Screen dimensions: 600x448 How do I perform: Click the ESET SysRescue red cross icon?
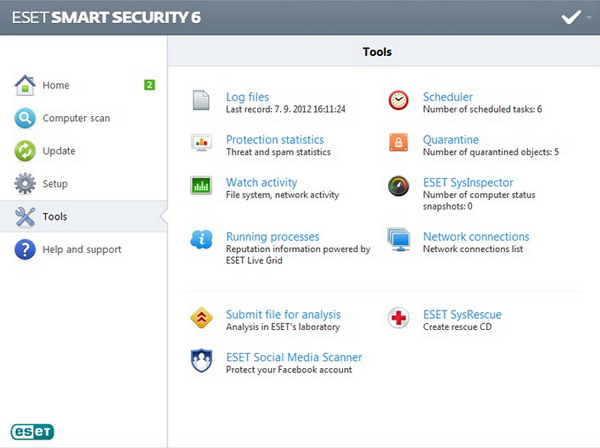click(398, 318)
